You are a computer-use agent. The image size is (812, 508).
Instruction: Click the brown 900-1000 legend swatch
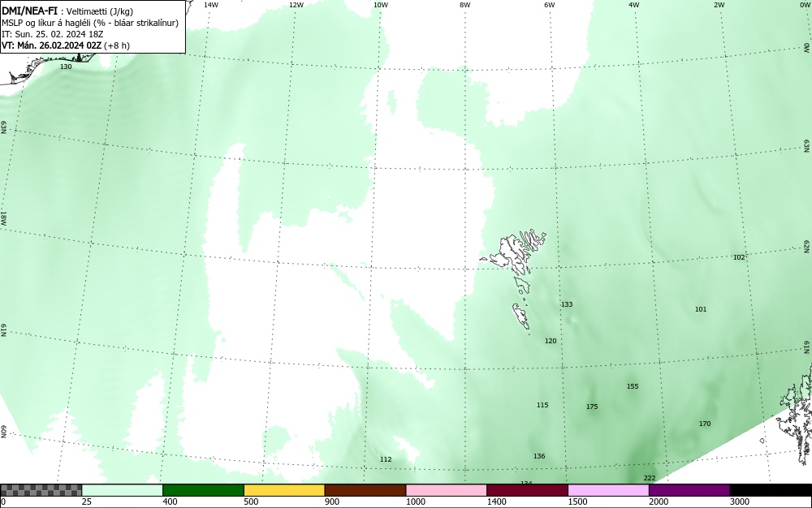tap(365, 490)
